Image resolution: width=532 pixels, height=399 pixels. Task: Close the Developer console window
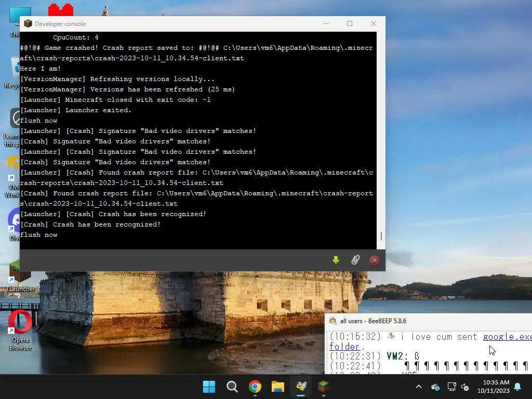pyautogui.click(x=373, y=23)
